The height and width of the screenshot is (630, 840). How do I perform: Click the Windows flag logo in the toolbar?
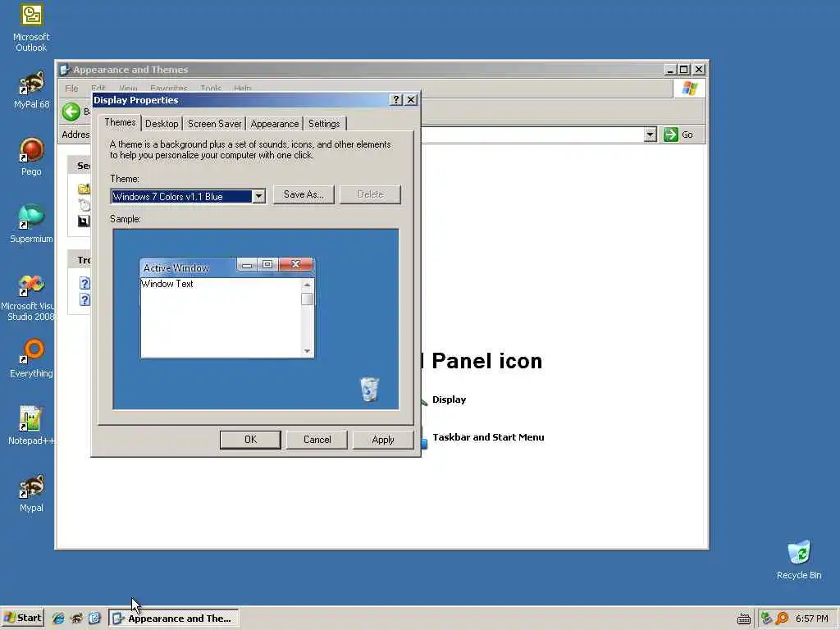(689, 89)
